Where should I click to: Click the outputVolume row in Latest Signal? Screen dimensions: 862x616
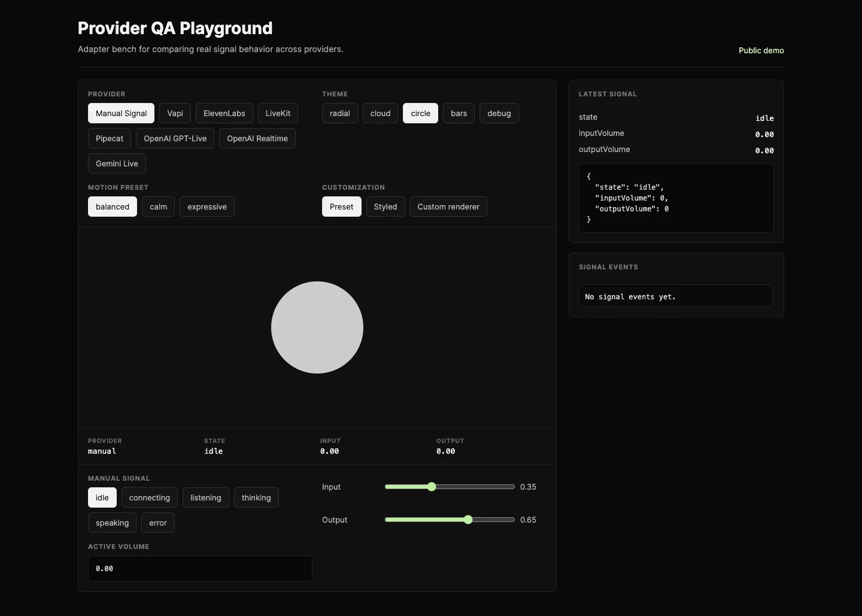coord(676,150)
